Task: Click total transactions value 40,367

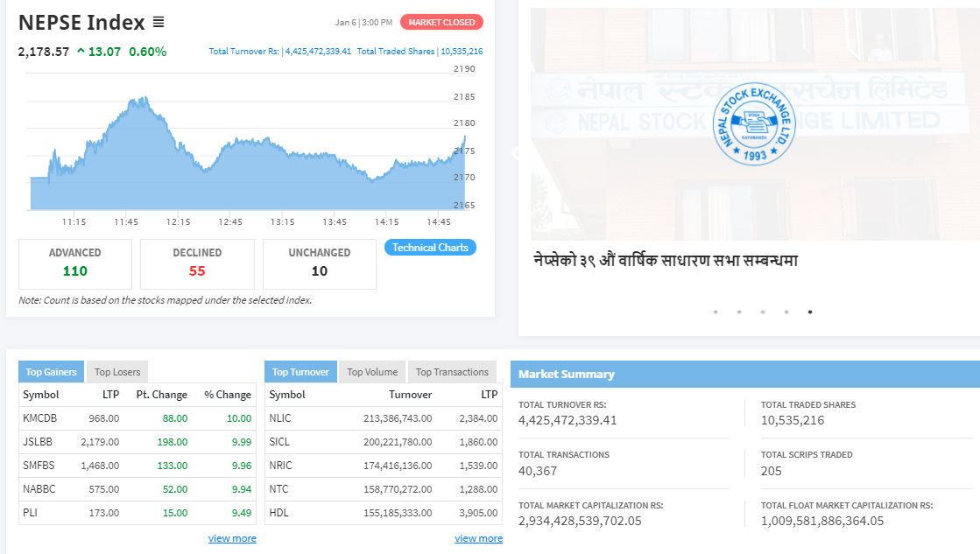Action: (x=538, y=471)
